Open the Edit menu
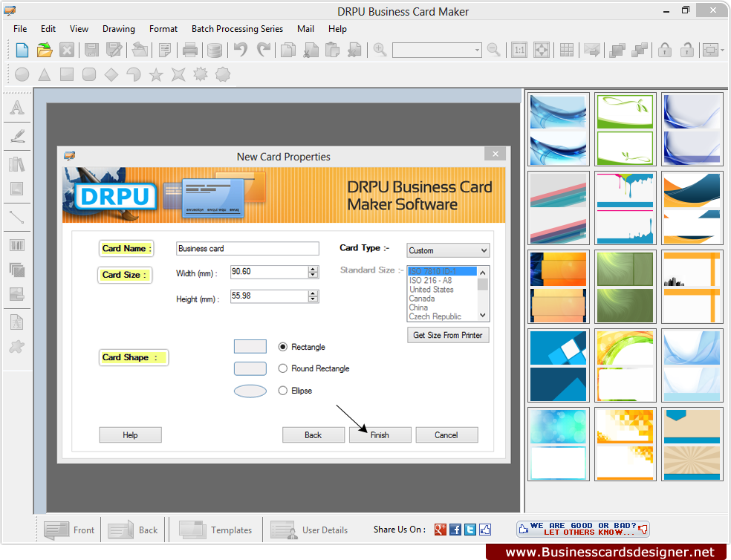The width and height of the screenshot is (731, 560). pyautogui.click(x=48, y=29)
